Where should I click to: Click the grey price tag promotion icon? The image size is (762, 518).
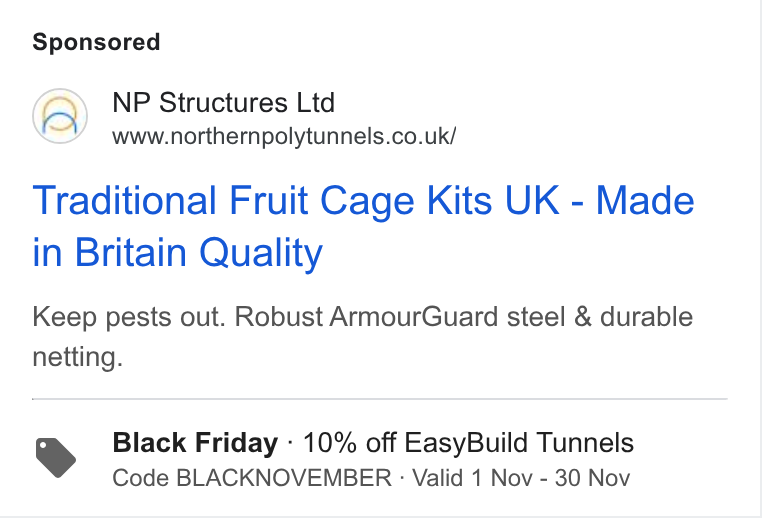point(56,458)
